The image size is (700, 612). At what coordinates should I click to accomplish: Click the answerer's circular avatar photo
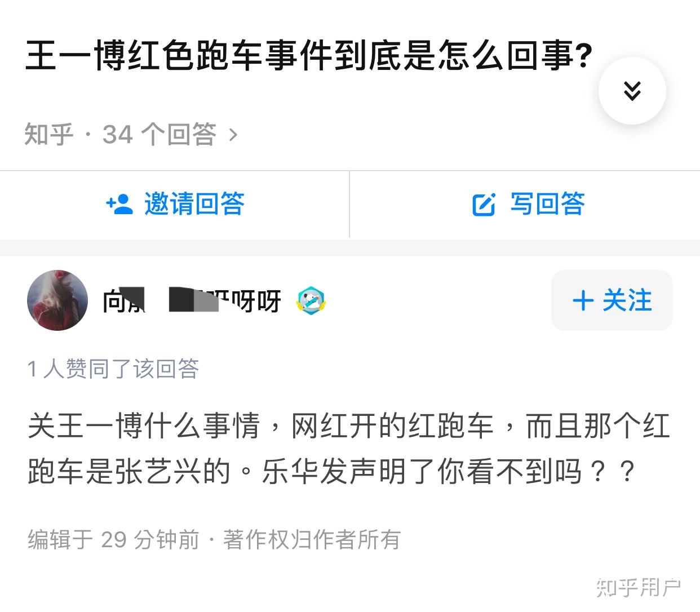pyautogui.click(x=57, y=300)
